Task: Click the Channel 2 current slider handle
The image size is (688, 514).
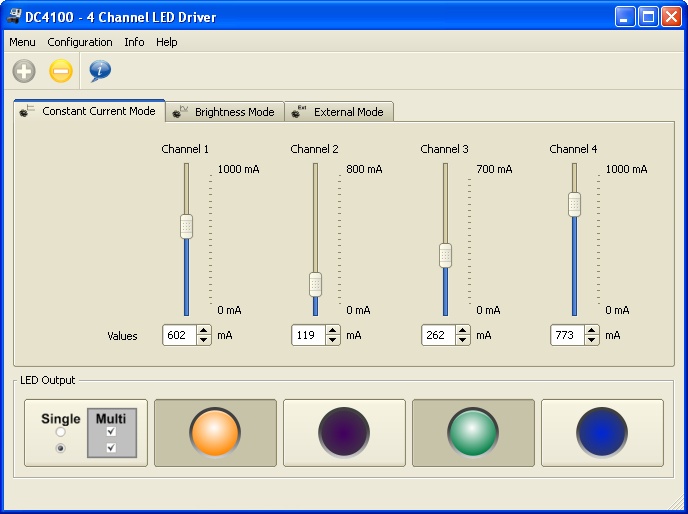Action: (315, 284)
